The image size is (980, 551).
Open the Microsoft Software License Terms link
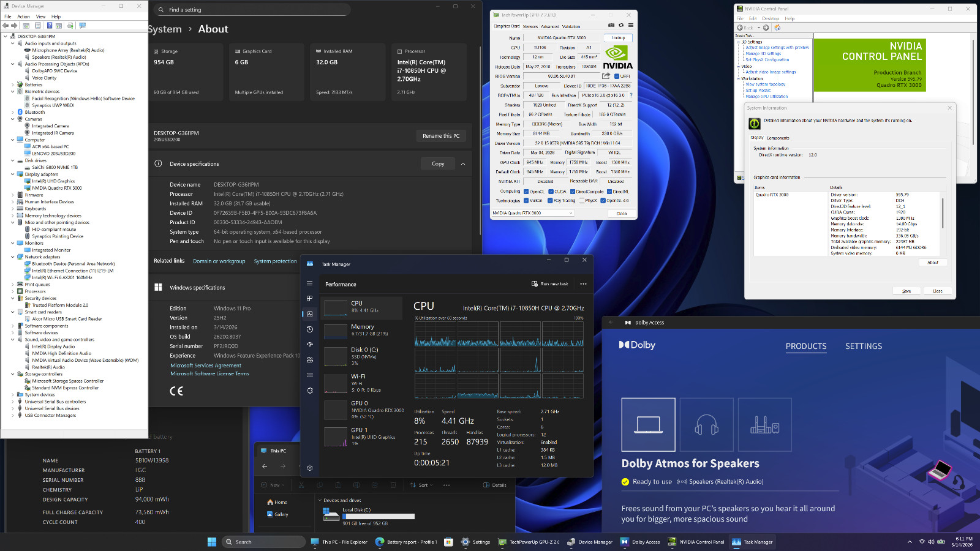[209, 373]
